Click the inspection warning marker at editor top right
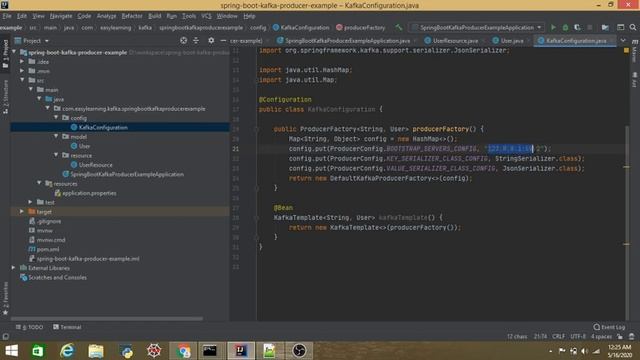The width and height of the screenshot is (640, 360). point(626,51)
